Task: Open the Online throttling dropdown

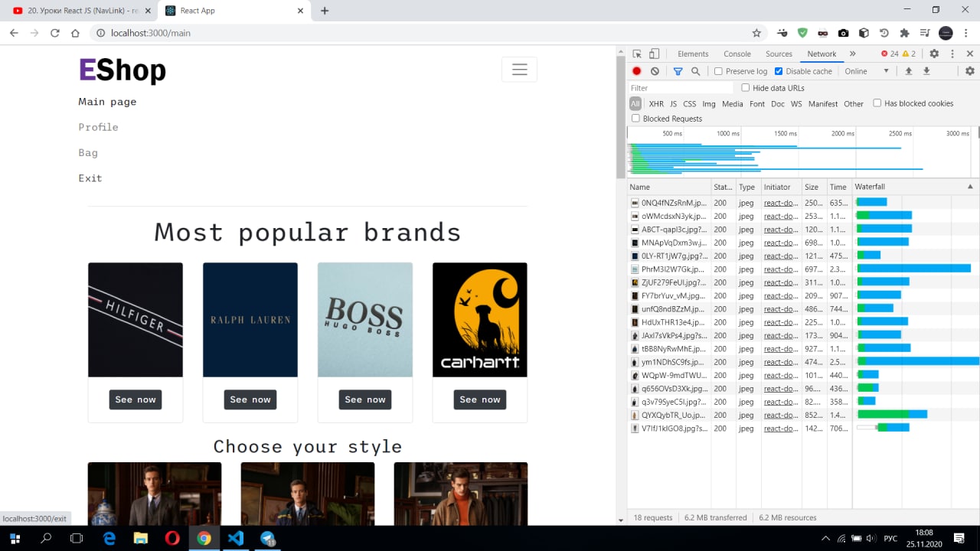Action: (867, 71)
